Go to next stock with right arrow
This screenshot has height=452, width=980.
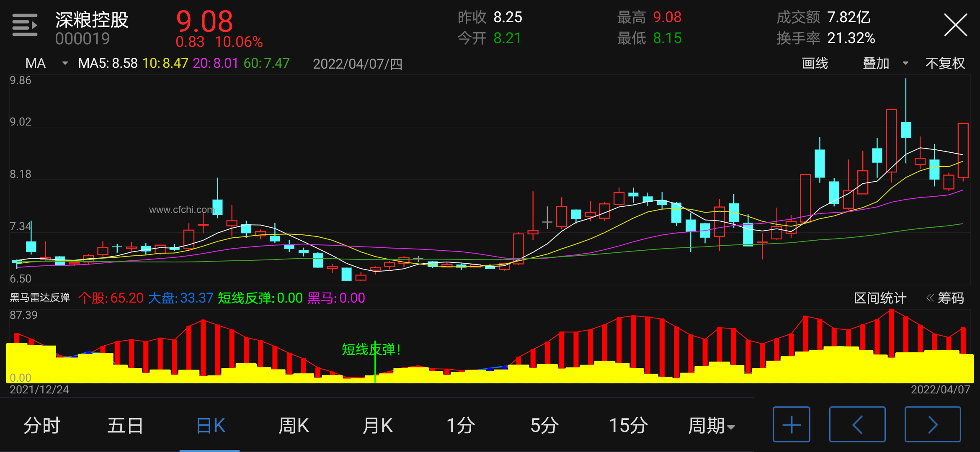pyautogui.click(x=933, y=425)
